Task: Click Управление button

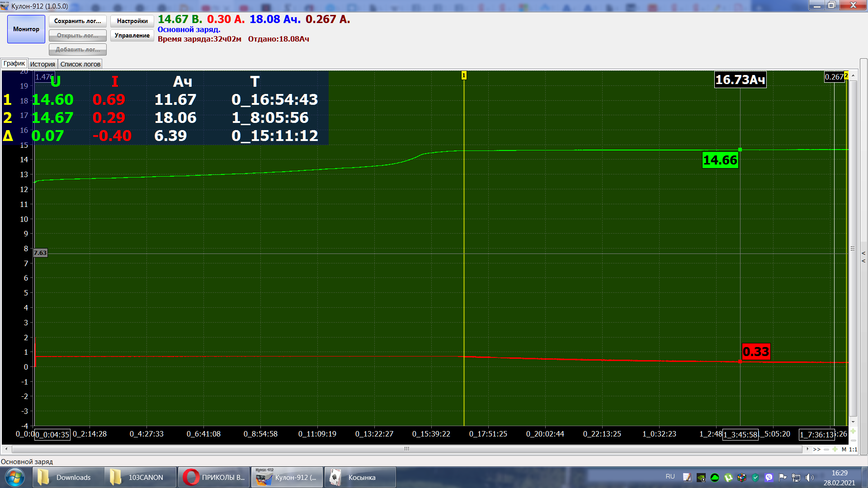Action: pyautogui.click(x=132, y=35)
